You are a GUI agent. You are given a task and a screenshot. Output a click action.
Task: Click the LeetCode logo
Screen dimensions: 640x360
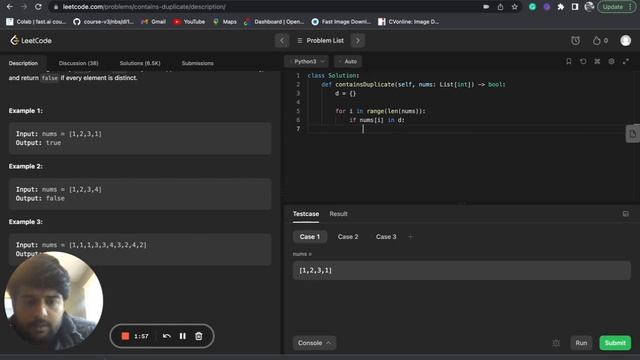tap(31, 40)
